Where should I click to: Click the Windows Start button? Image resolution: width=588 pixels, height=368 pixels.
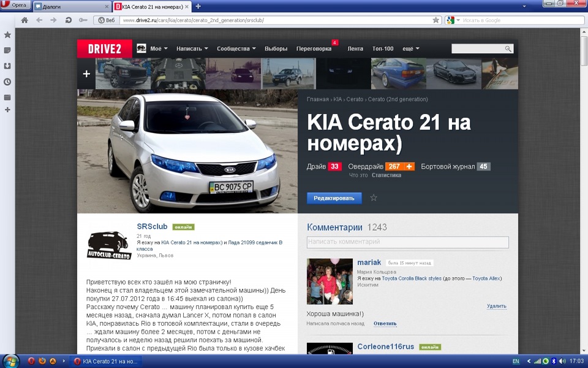point(10,361)
